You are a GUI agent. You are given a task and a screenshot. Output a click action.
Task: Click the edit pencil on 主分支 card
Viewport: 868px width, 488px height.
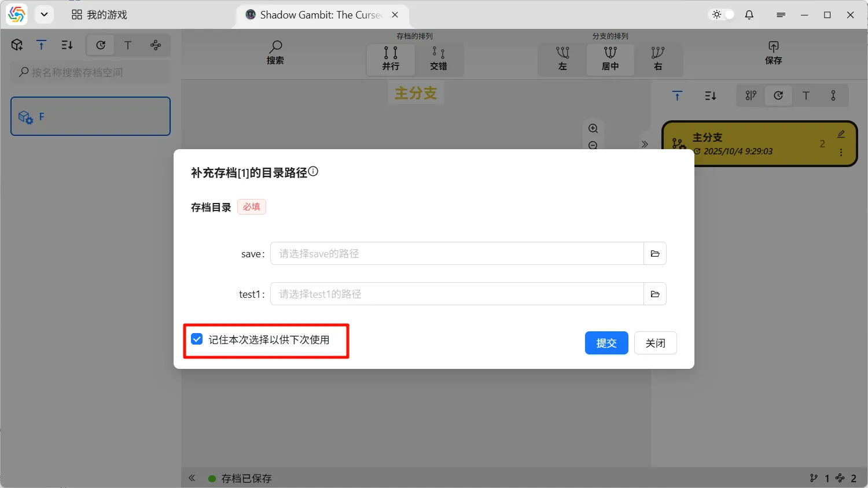tap(841, 134)
